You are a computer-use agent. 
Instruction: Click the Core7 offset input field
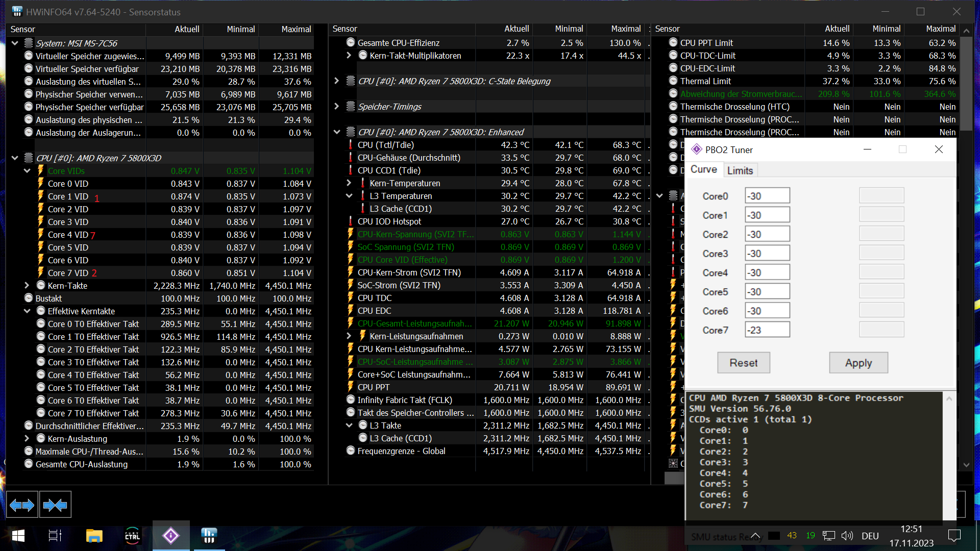click(767, 330)
